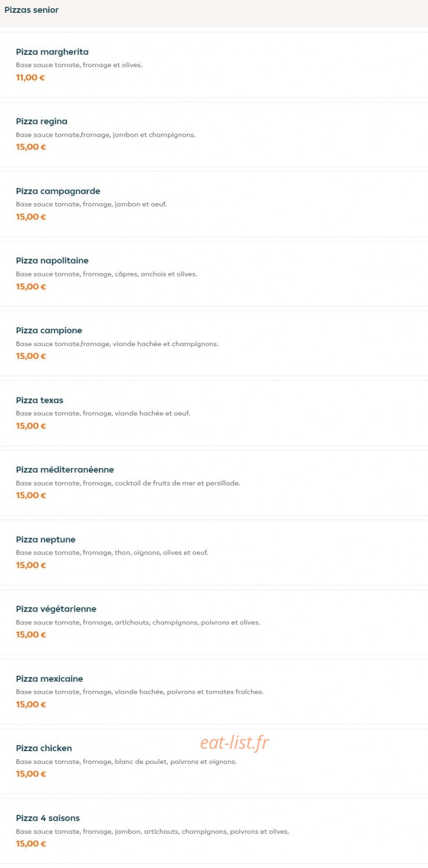Screen dimensions: 428x868
Task: Select Pizza napolitaine title
Action: 52,260
